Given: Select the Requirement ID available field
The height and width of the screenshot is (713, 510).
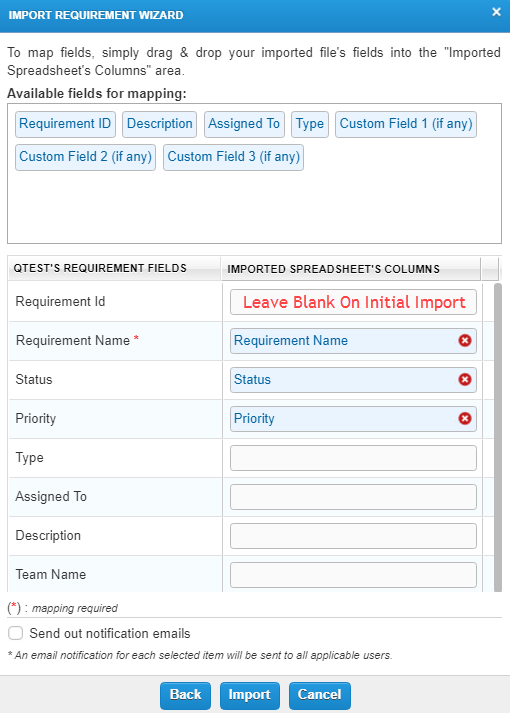Looking at the screenshot, I should 65,124.
